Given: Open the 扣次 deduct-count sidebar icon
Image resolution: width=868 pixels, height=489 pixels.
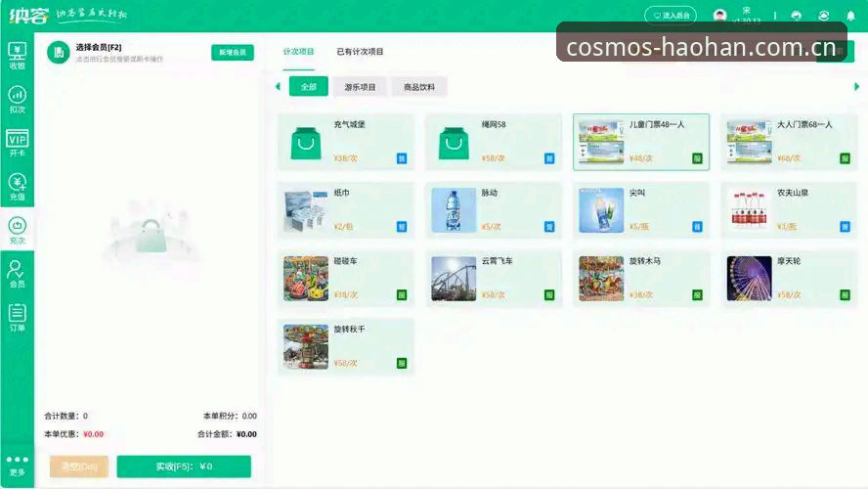Looking at the screenshot, I should (x=18, y=100).
